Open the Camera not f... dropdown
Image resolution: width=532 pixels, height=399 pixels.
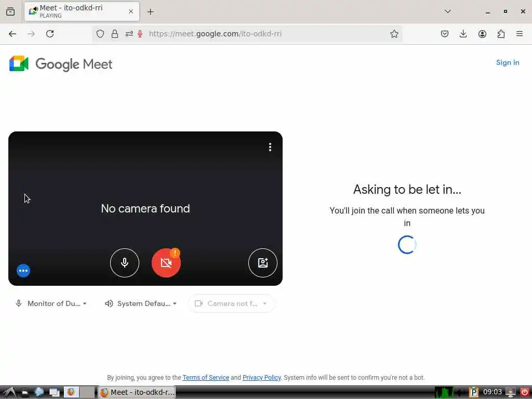click(231, 303)
